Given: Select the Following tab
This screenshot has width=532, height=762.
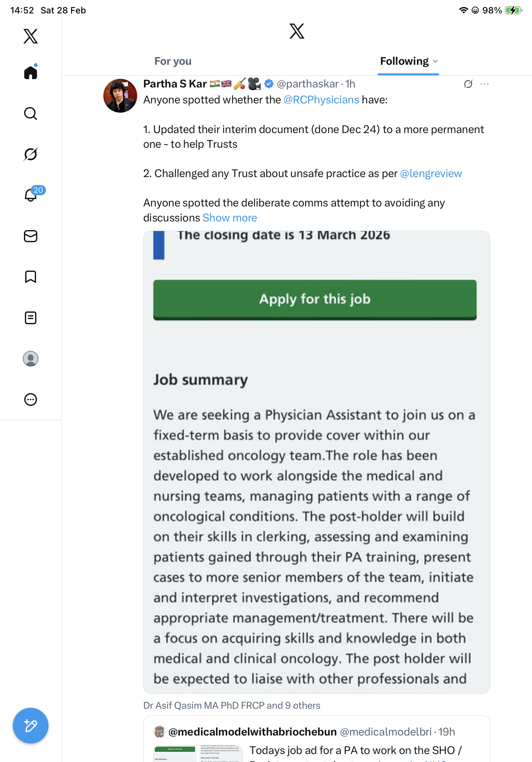Looking at the screenshot, I should coord(404,61).
